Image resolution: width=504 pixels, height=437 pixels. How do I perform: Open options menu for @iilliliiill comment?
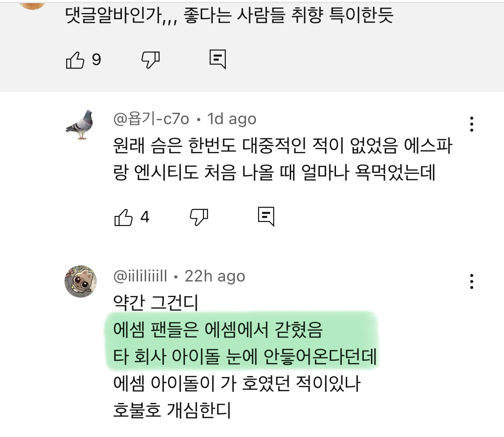pyautogui.click(x=471, y=281)
